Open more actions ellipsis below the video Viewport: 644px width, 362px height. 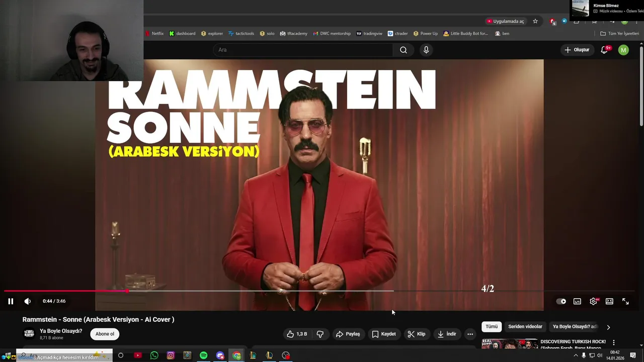[x=470, y=334]
